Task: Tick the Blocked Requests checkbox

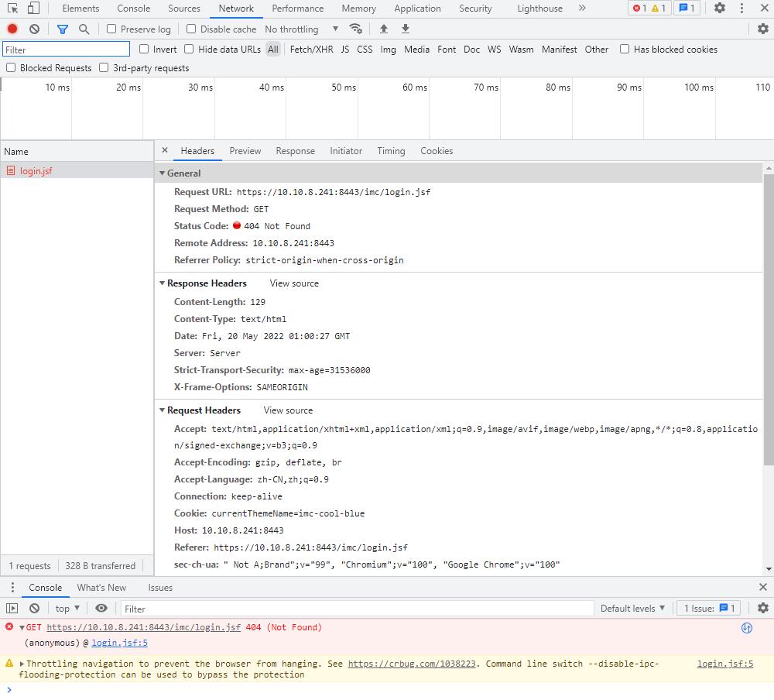Action: [x=11, y=67]
